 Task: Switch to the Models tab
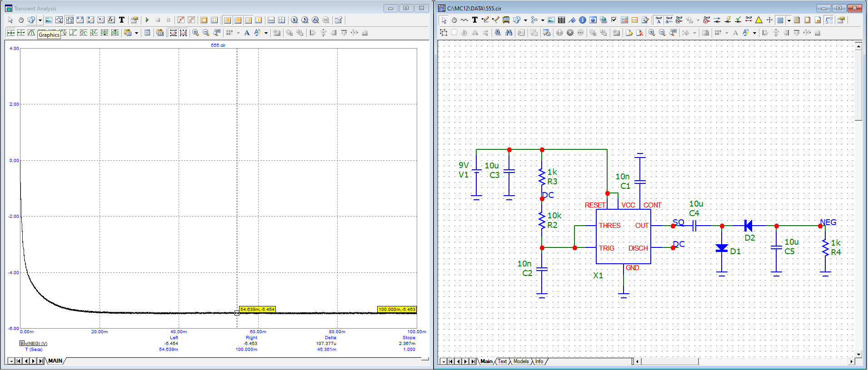[x=521, y=361]
